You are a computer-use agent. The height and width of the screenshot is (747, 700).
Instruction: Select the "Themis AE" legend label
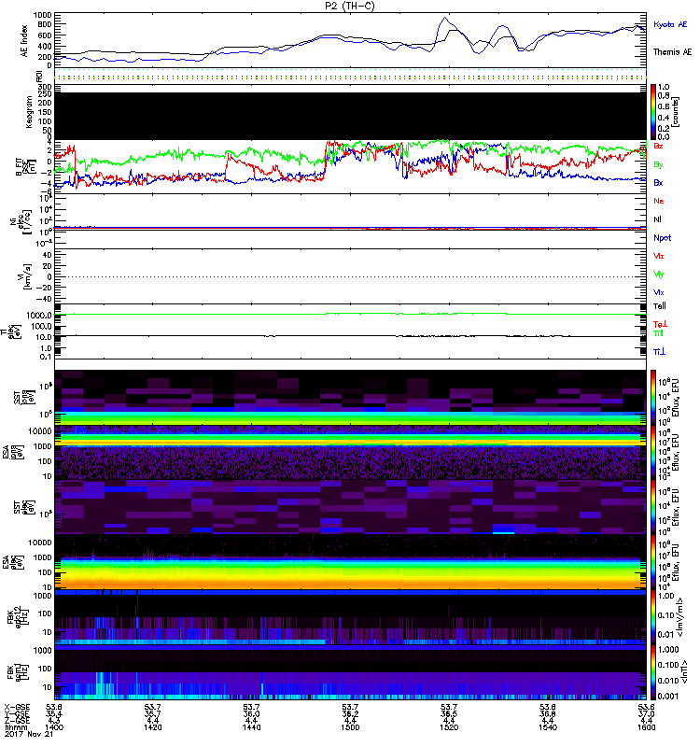(x=672, y=52)
